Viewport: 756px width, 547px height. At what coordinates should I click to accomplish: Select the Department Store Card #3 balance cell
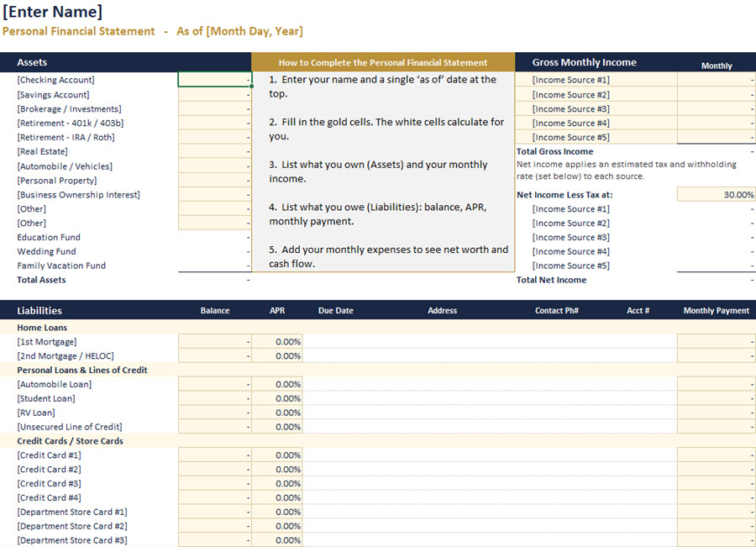214,540
